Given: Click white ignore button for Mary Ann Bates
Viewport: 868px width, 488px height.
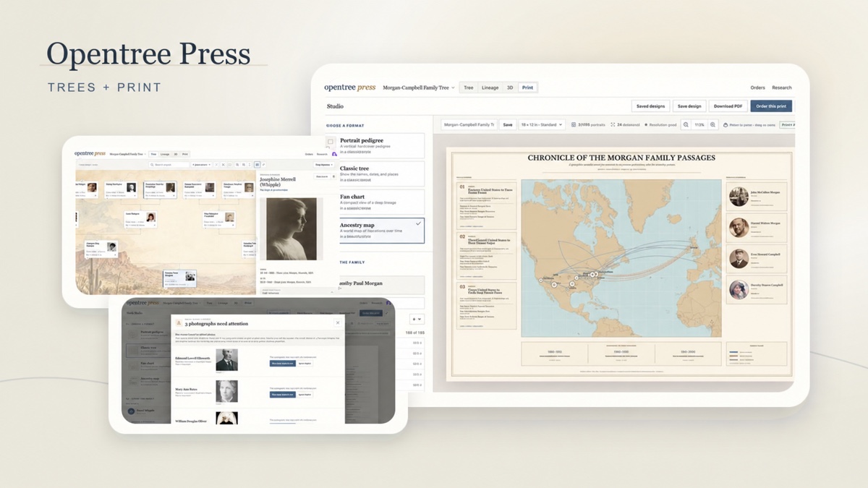Looking at the screenshot, I should pos(305,395).
